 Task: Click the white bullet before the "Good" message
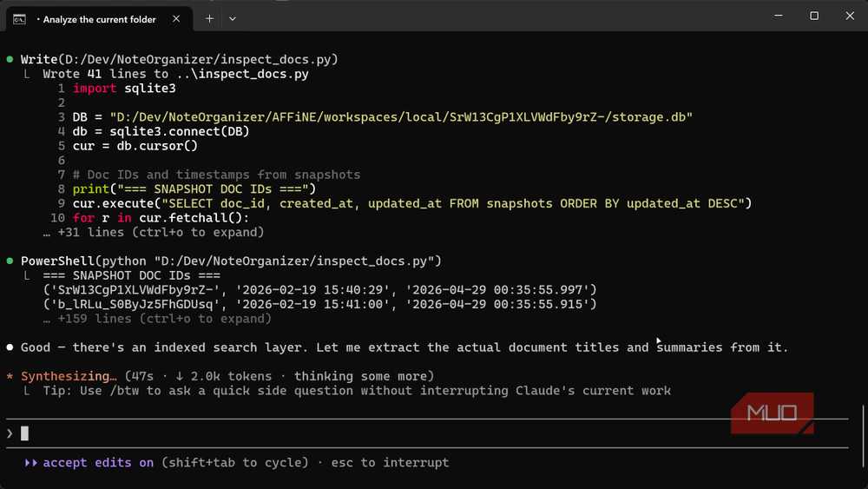click(x=10, y=347)
